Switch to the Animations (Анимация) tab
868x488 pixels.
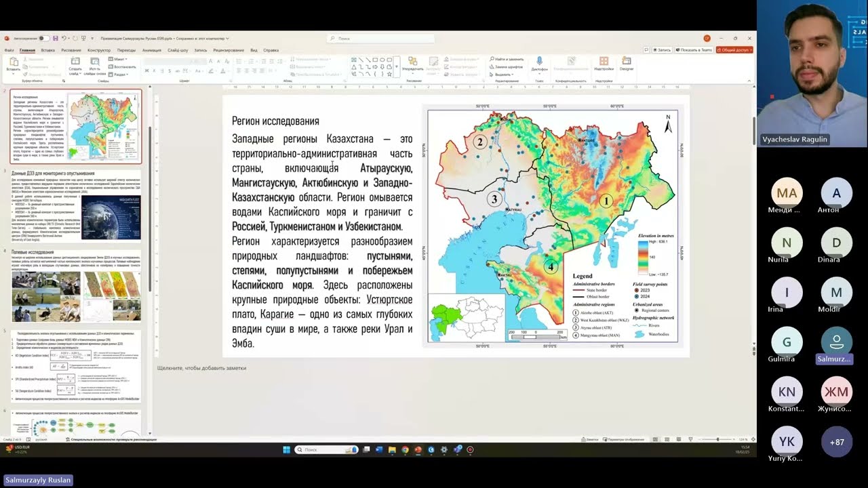152,50
